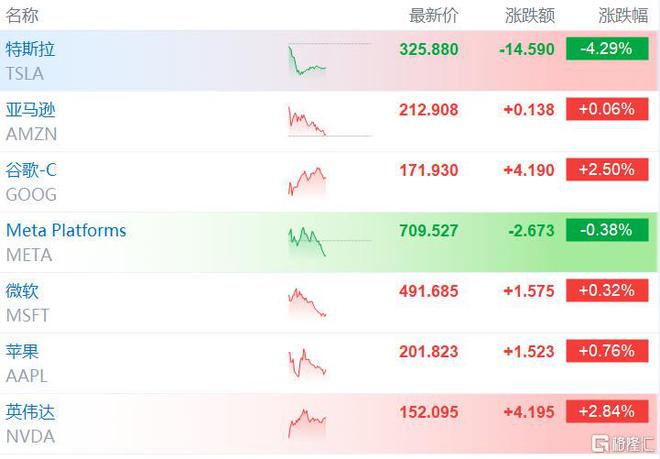Sort by the 涨跌额 column header
The height and width of the screenshot is (459, 660).
[530, 16]
